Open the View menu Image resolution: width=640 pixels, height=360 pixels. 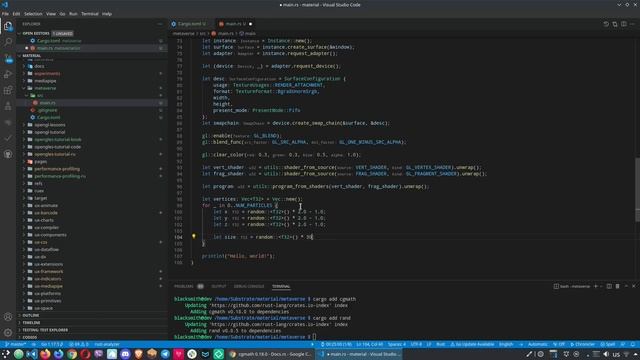51,14
